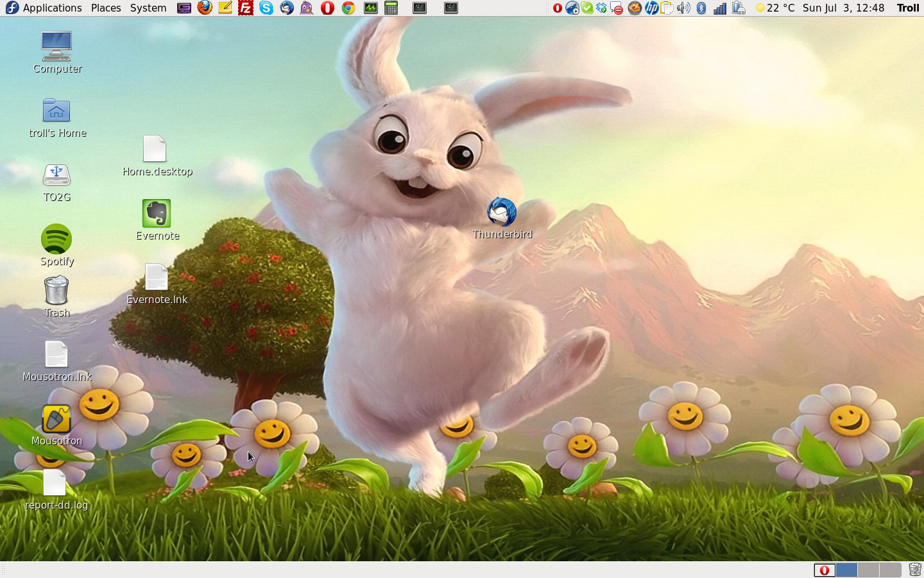Launch Skype from the top panel
Screen dimensions: 924x578
(266, 8)
